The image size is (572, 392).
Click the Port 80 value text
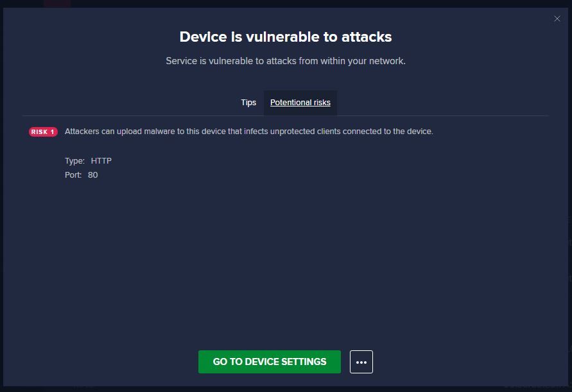coord(92,175)
